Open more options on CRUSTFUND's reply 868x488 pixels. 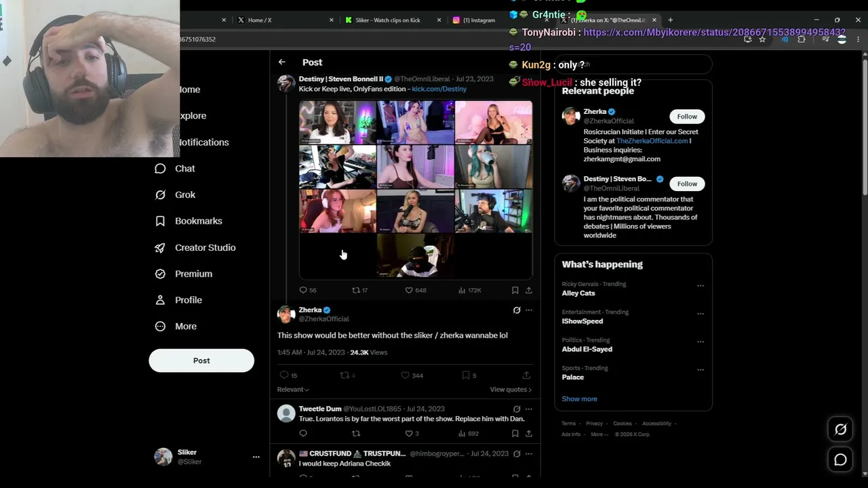[x=529, y=454]
